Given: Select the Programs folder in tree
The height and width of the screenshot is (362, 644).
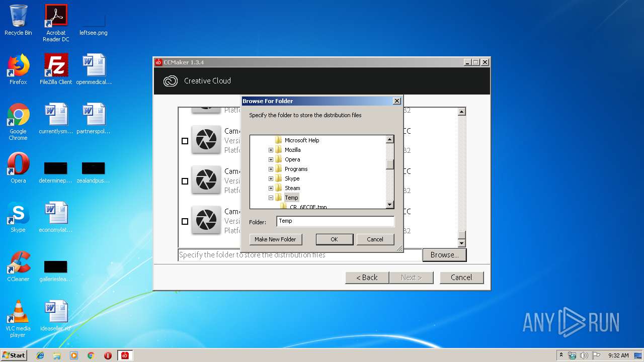Looking at the screenshot, I should click(x=296, y=169).
